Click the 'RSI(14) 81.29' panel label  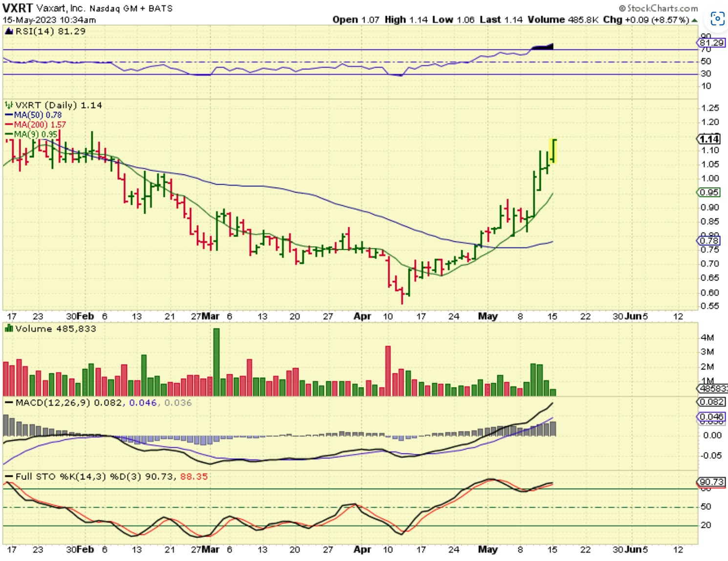click(50, 31)
